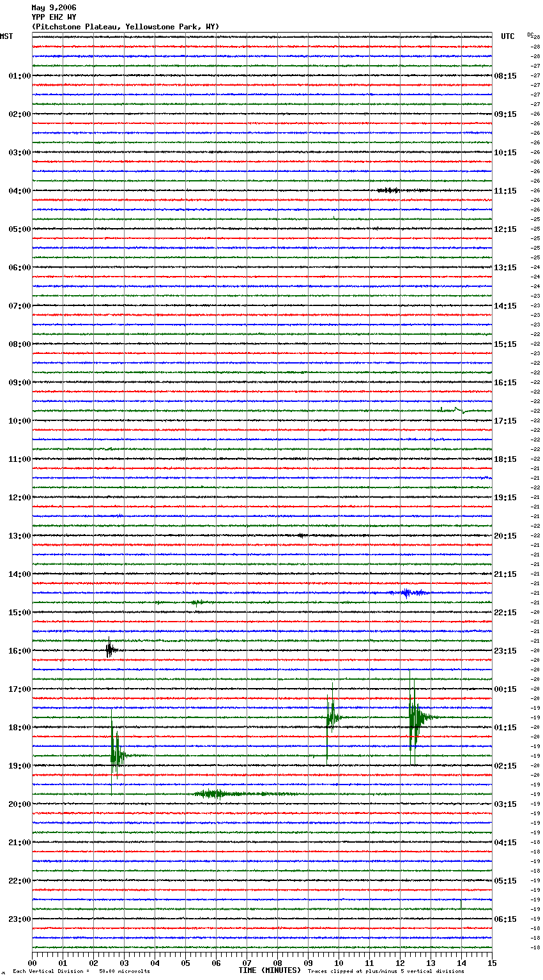Click the 23:15 UTC time label
The height and width of the screenshot is (980, 543).
coord(505,651)
